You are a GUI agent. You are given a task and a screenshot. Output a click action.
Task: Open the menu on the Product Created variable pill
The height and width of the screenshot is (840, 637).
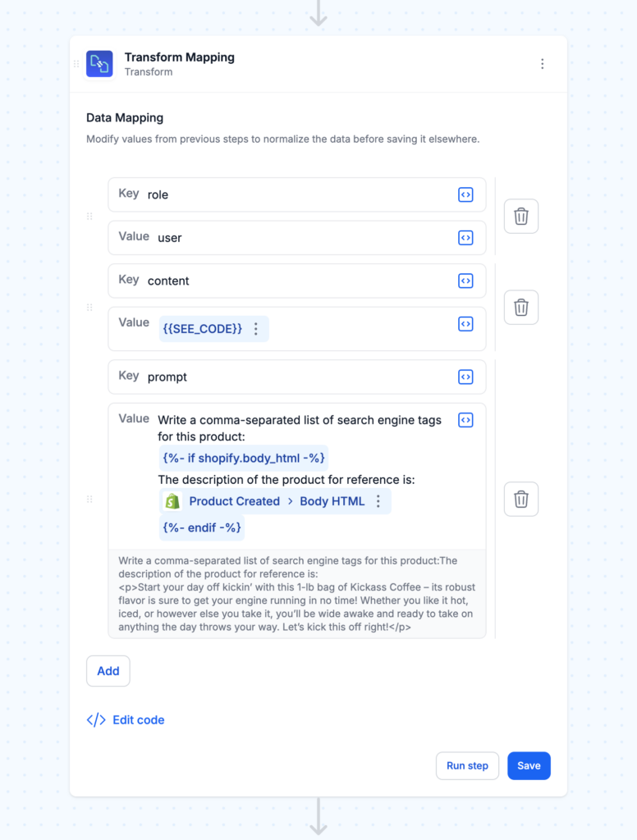pyautogui.click(x=378, y=501)
